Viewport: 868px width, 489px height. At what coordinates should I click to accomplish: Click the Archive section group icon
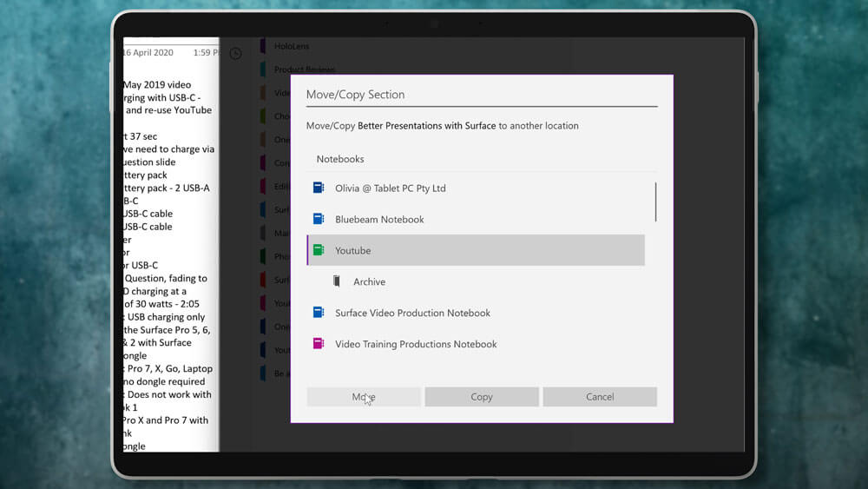pos(337,281)
